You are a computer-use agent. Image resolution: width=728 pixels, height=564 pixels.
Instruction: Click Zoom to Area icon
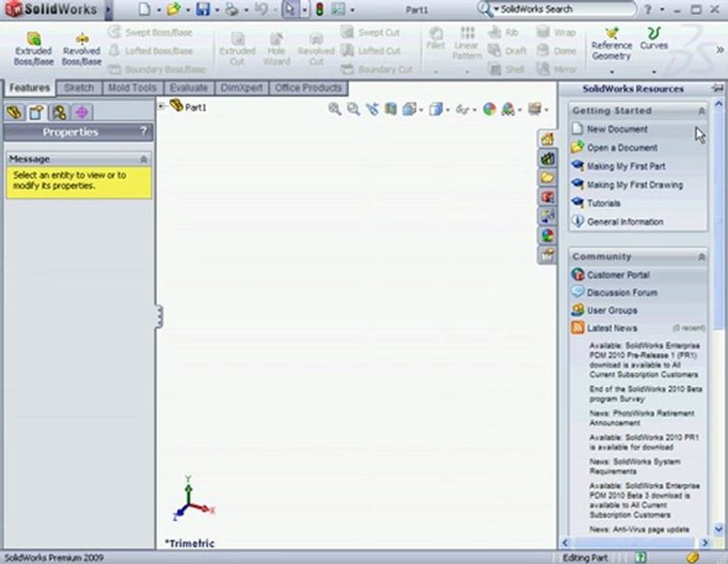click(x=353, y=109)
